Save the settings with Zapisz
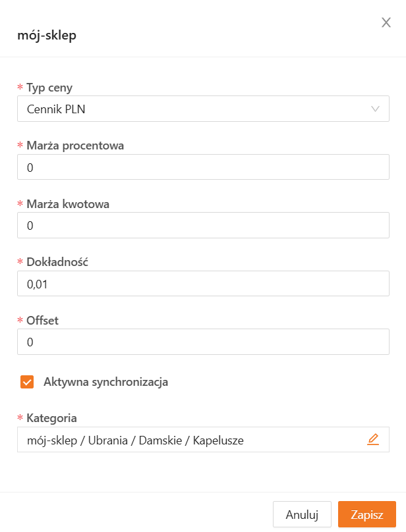The image size is (406, 532). click(x=367, y=515)
